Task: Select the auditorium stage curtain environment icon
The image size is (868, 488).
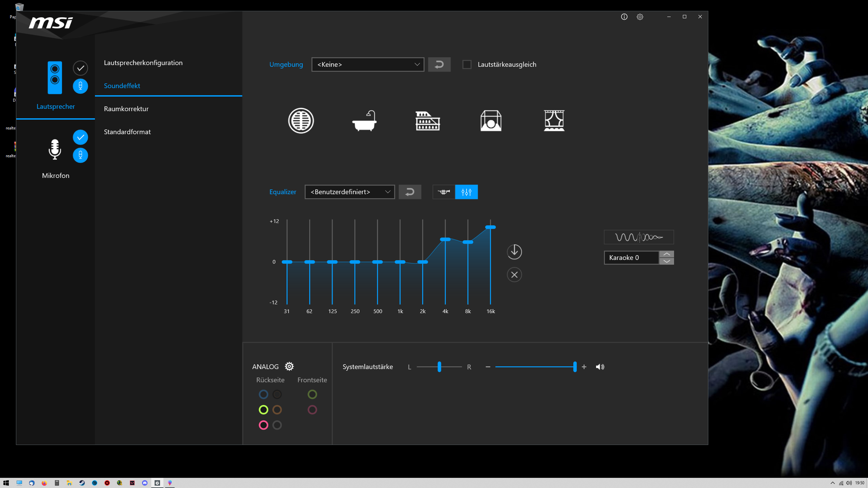Action: [x=554, y=121]
